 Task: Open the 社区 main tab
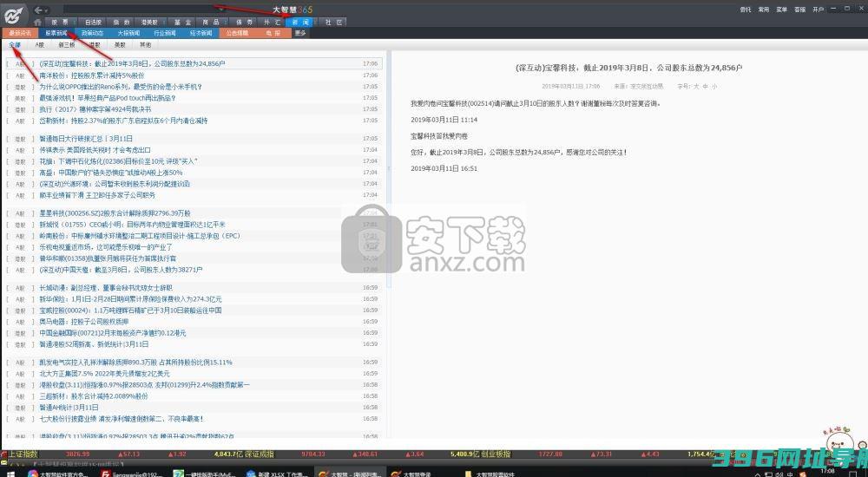[x=334, y=23]
